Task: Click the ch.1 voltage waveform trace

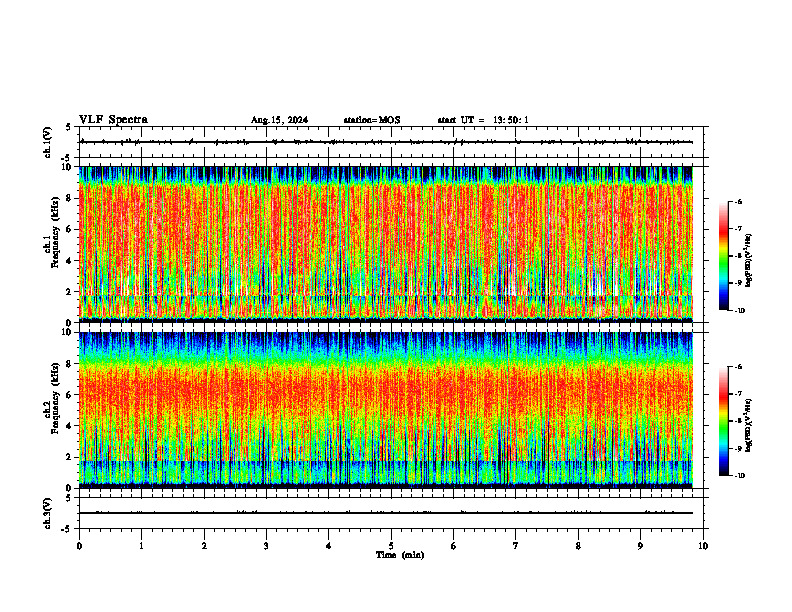Action: (x=386, y=142)
